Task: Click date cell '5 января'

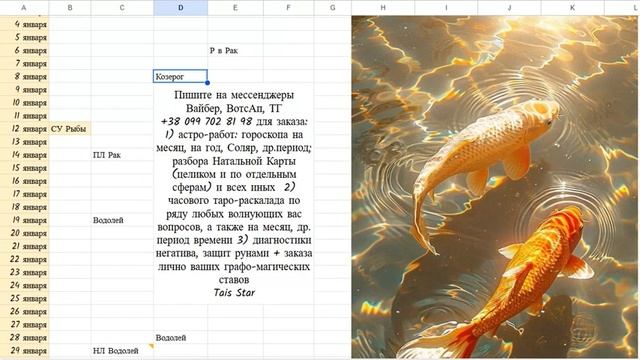Action: [24, 38]
